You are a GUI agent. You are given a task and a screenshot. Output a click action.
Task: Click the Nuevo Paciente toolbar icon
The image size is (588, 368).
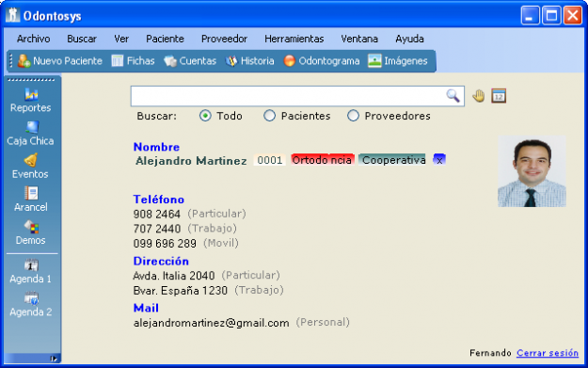pyautogui.click(x=24, y=61)
